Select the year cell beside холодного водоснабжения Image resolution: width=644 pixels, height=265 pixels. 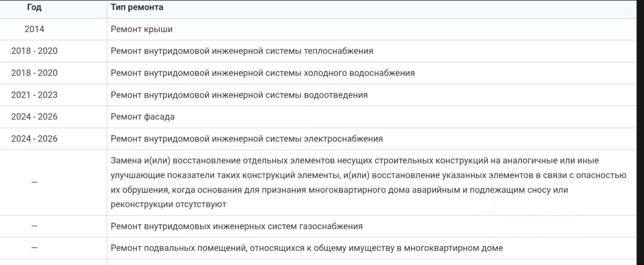coord(34,73)
